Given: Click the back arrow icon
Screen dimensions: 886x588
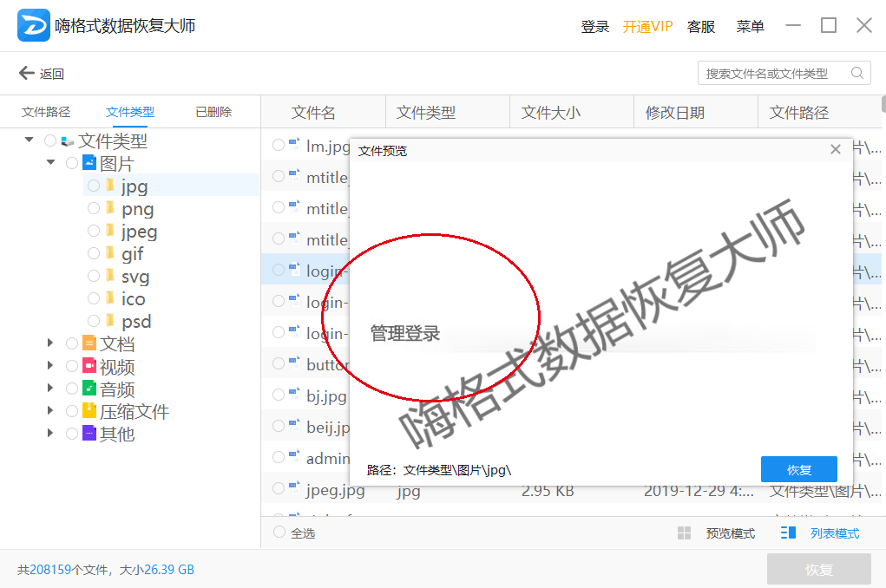Looking at the screenshot, I should (x=27, y=73).
